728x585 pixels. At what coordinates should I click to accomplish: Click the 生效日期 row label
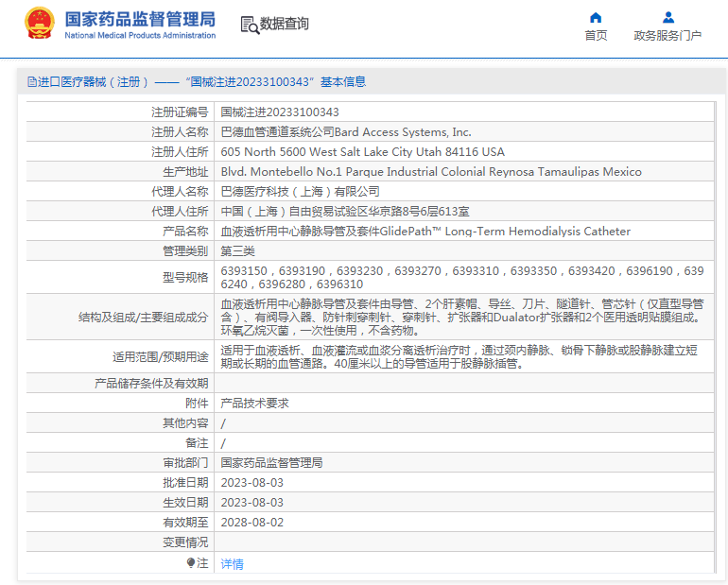point(185,503)
